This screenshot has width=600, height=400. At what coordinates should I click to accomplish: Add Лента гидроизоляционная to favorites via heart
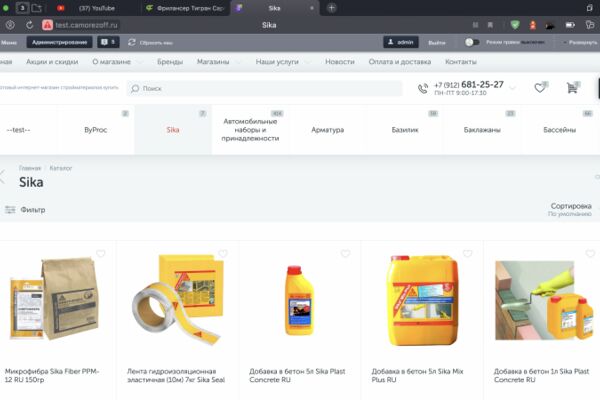pos(223,253)
